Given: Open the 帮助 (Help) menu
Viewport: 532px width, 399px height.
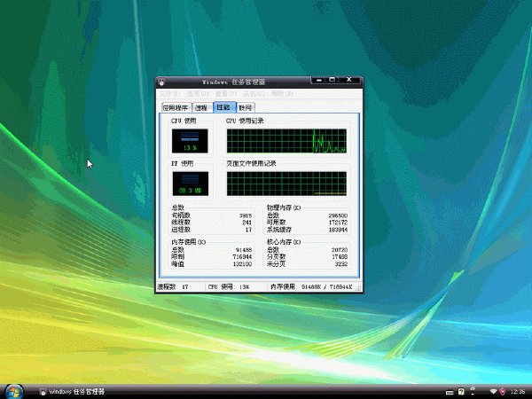Looking at the screenshot, I should pyautogui.click(x=282, y=93).
